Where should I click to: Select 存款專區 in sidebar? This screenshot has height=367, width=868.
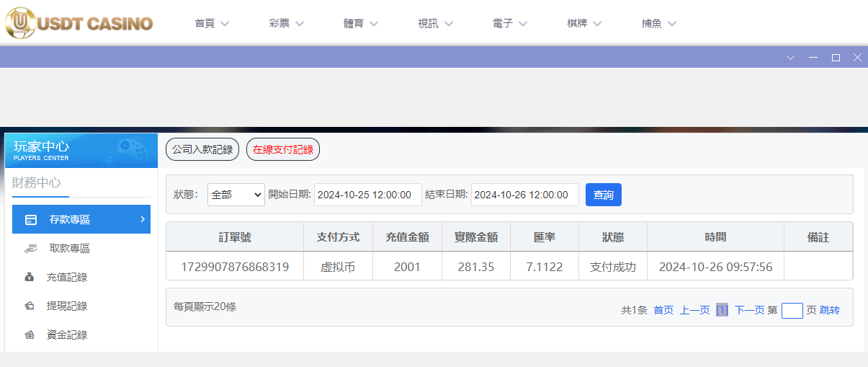81,219
